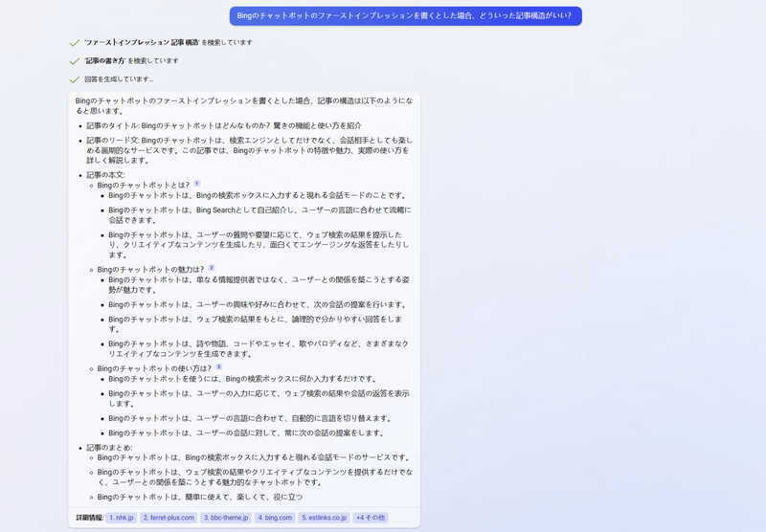Click the 回答を生成しています… status text

click(118, 78)
